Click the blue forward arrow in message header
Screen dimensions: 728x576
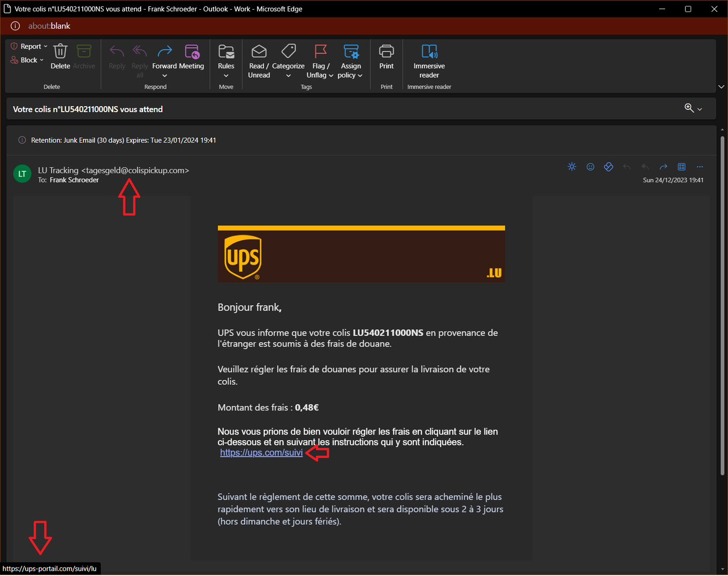tap(663, 167)
